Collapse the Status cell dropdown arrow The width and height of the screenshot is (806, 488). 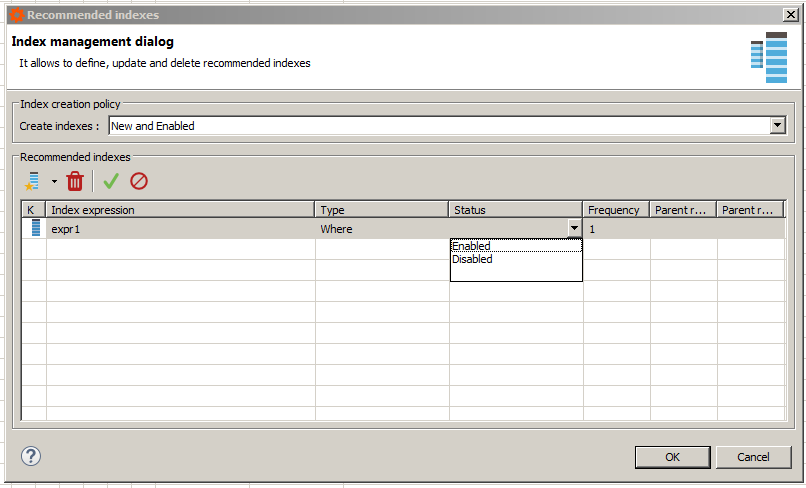(x=574, y=229)
